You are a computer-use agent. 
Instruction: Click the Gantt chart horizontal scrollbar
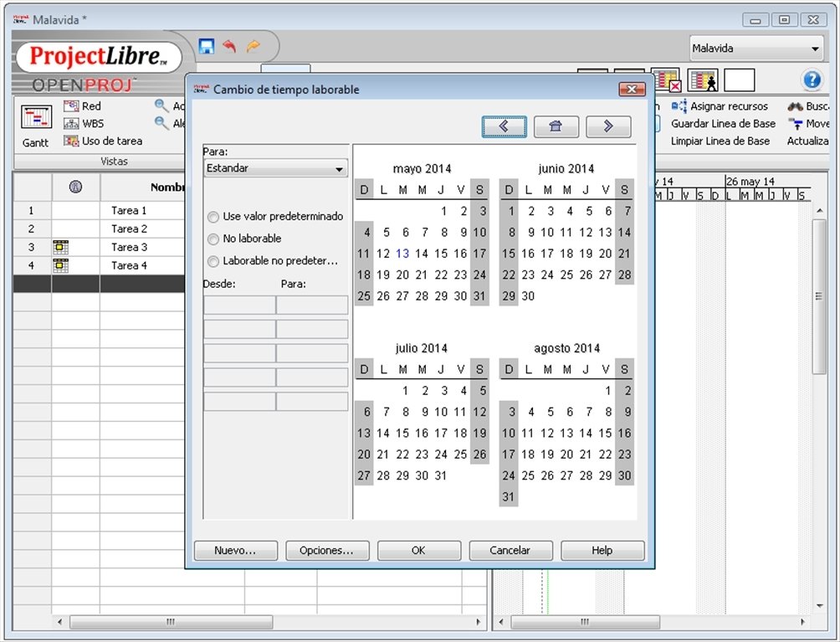click(x=586, y=622)
